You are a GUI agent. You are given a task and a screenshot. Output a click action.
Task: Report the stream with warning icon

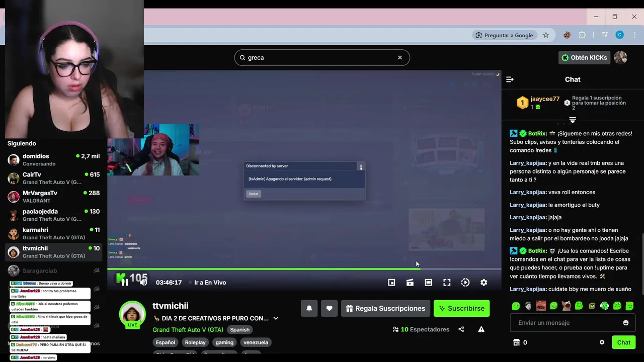[481, 329]
